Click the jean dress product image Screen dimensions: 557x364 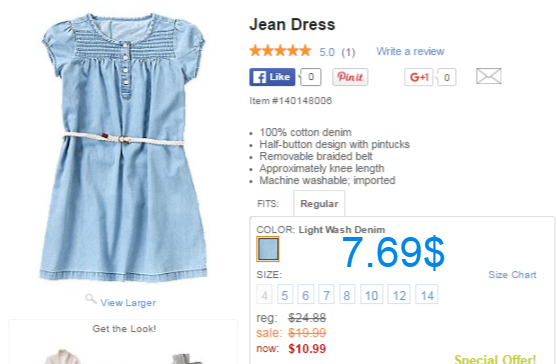pyautogui.click(x=123, y=147)
